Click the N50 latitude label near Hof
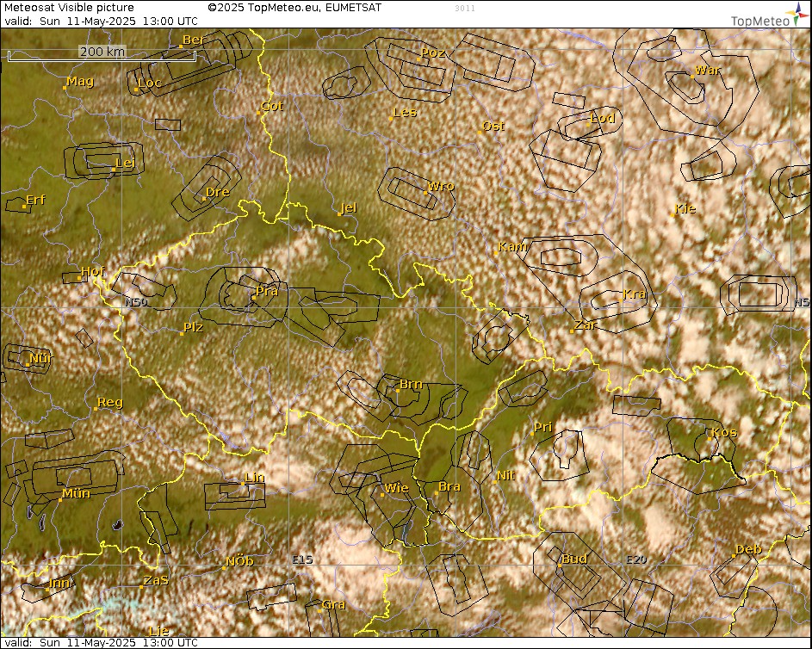 click(136, 302)
